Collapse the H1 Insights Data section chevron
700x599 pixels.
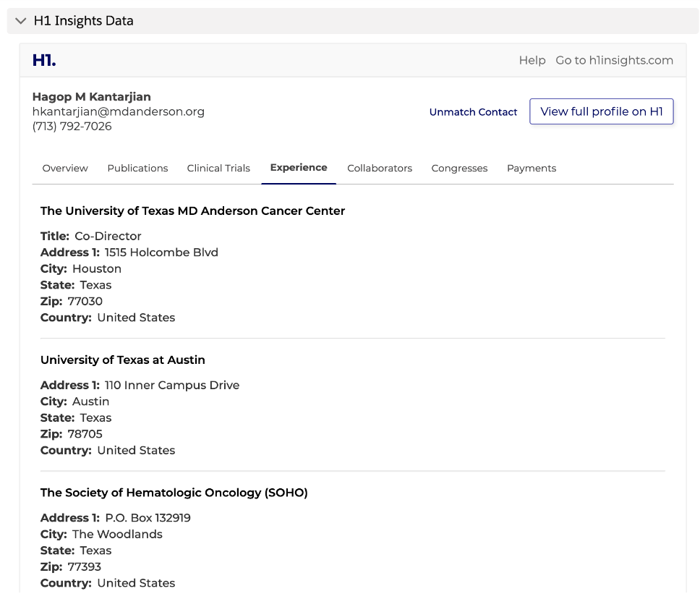(x=20, y=21)
